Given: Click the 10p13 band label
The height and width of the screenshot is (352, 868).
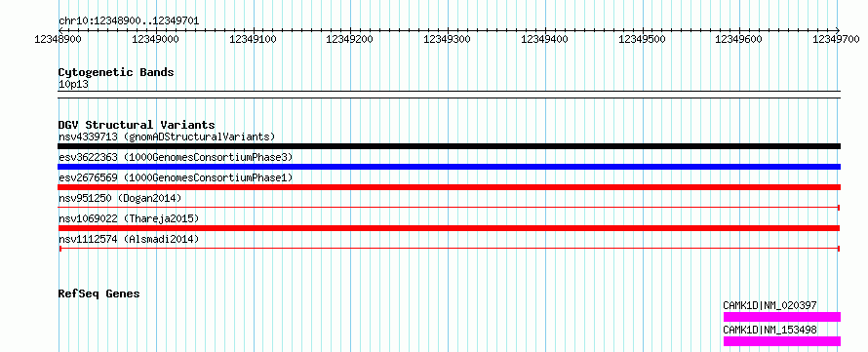Looking at the screenshot, I should (x=73, y=85).
